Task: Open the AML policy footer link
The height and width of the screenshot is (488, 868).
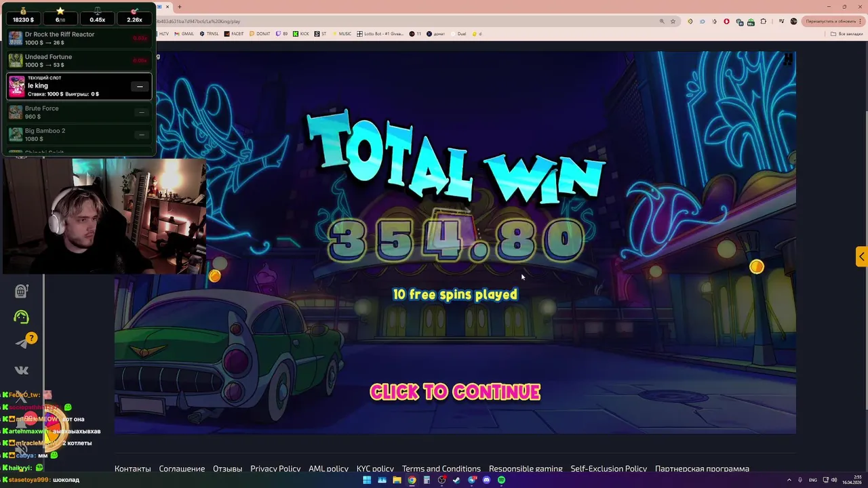Action: coord(328,468)
